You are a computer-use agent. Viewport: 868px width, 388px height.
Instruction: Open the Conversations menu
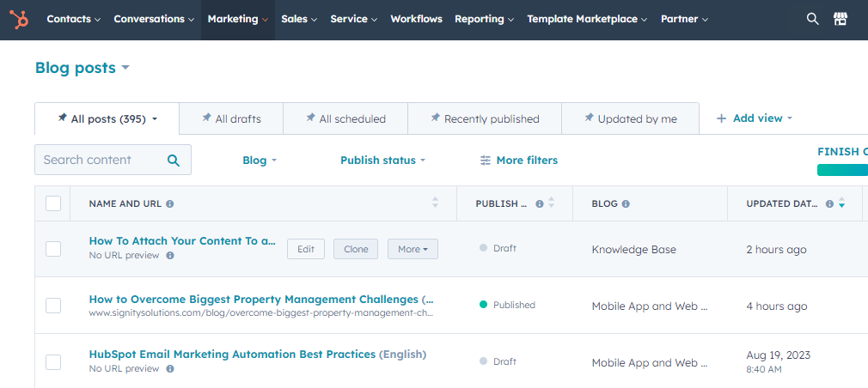pyautogui.click(x=154, y=19)
